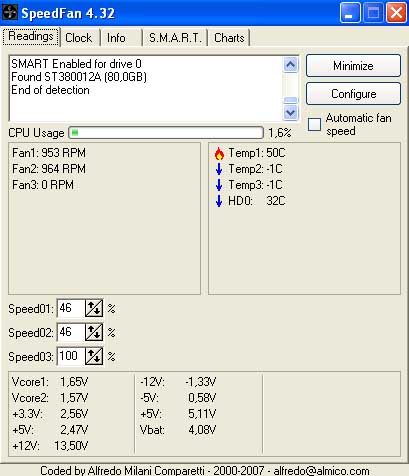Viewport: 409px width, 476px height.
Task: Enable Automatic fan speed checkbox
Action: (314, 124)
